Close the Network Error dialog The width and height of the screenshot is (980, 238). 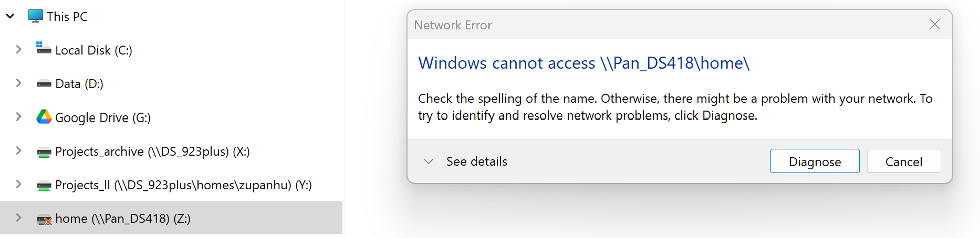click(x=934, y=24)
